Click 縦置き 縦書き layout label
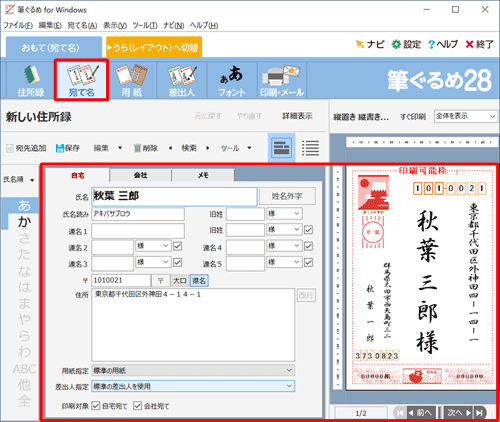Screen dimensions: 500x422 (361, 117)
